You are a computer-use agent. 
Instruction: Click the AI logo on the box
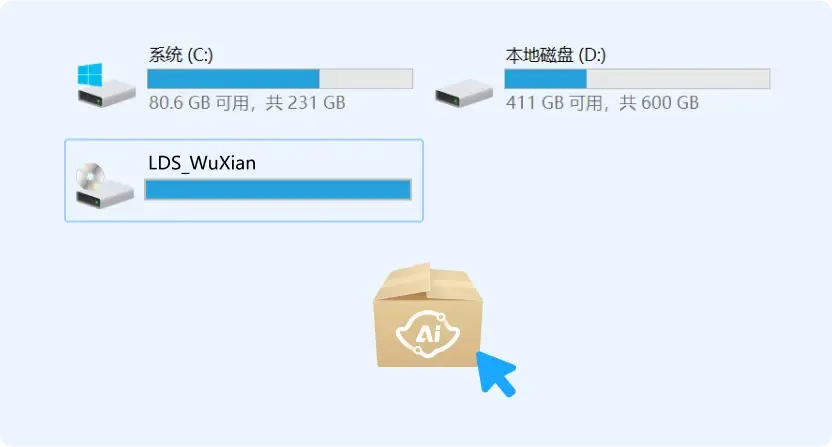click(428, 333)
